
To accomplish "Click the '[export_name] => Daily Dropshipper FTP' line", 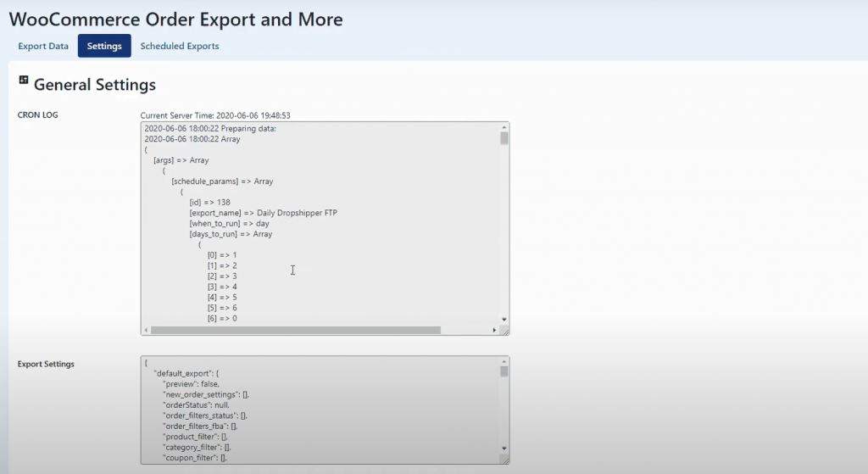I will [263, 213].
